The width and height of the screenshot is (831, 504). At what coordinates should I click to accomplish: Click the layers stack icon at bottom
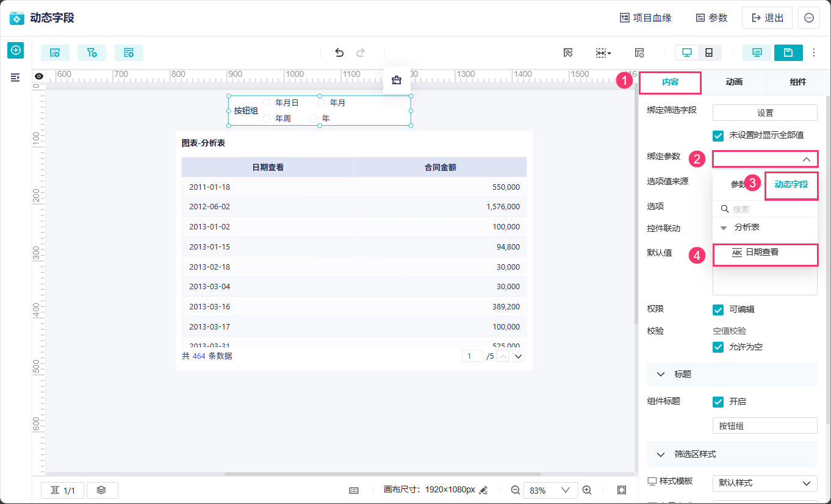102,490
